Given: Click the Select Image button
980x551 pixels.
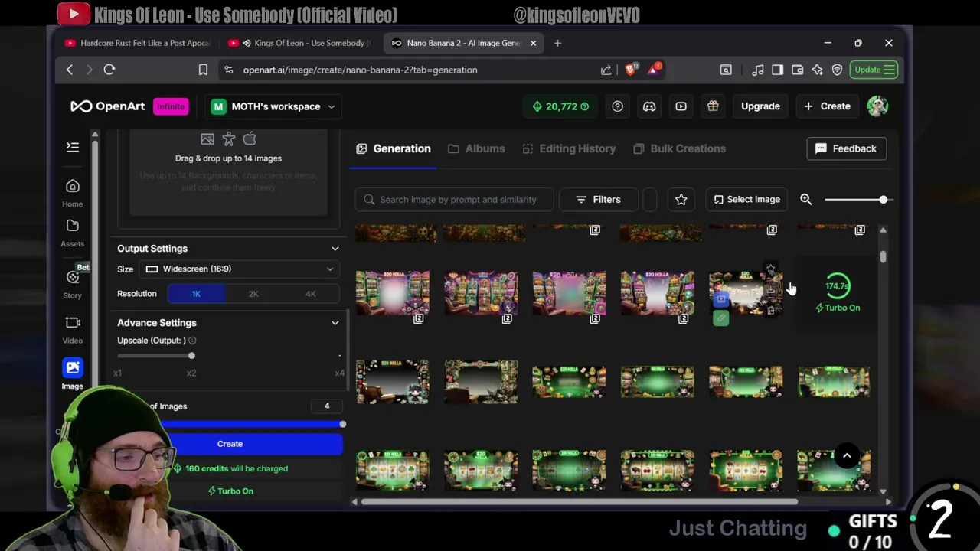Looking at the screenshot, I should (746, 199).
